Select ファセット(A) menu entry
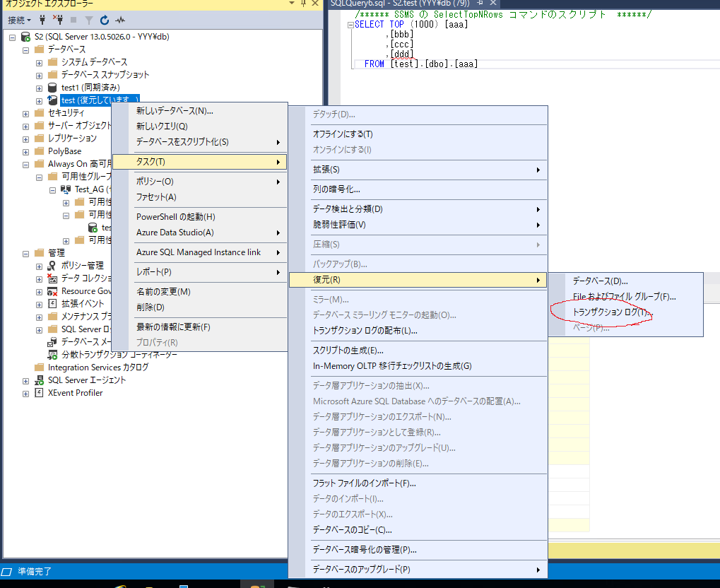This screenshot has height=588, width=720. tap(200, 197)
